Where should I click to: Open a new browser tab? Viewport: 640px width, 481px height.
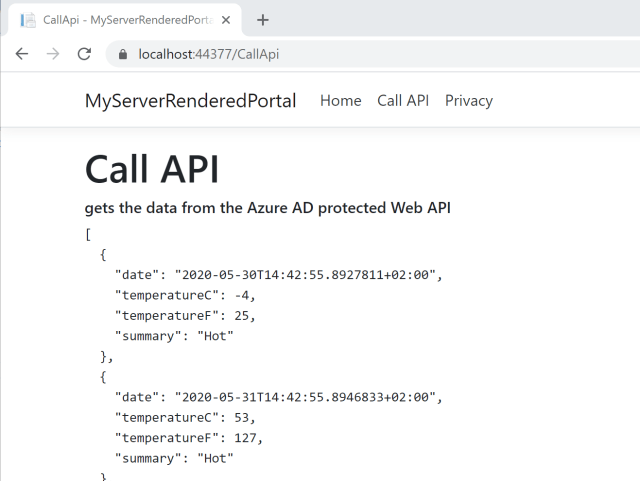point(263,20)
